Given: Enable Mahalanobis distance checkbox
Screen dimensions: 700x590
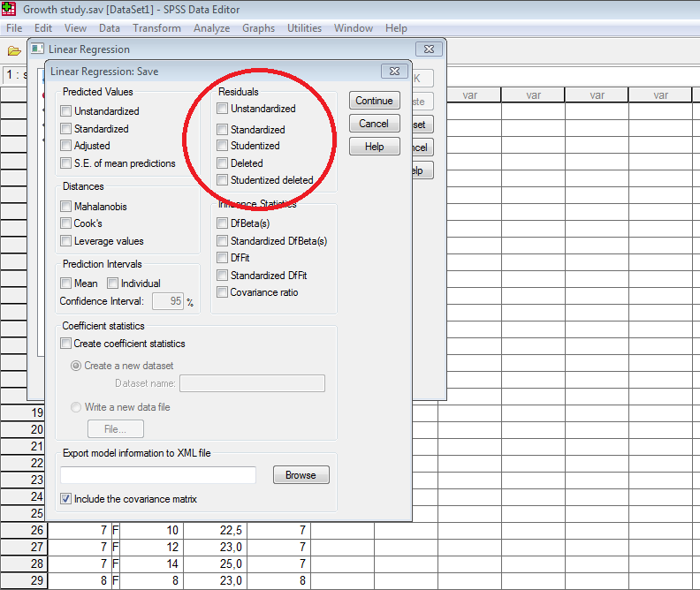Looking at the screenshot, I should (66, 207).
